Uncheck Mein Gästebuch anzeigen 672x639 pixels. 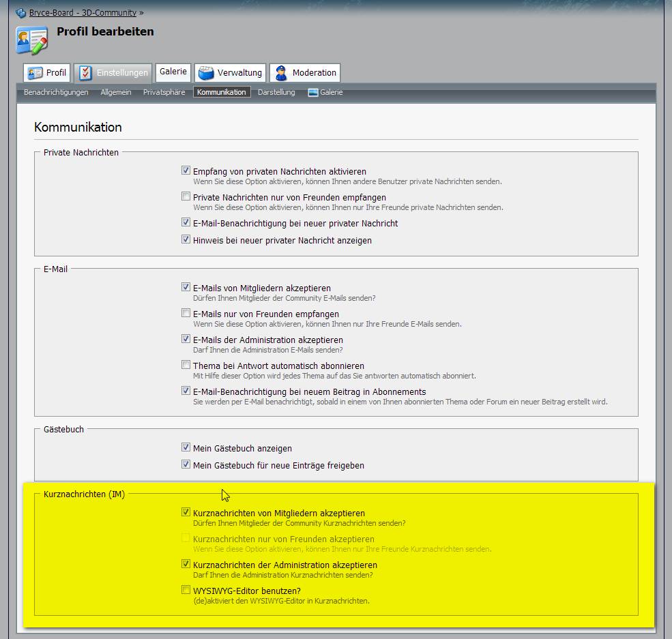[x=186, y=447]
